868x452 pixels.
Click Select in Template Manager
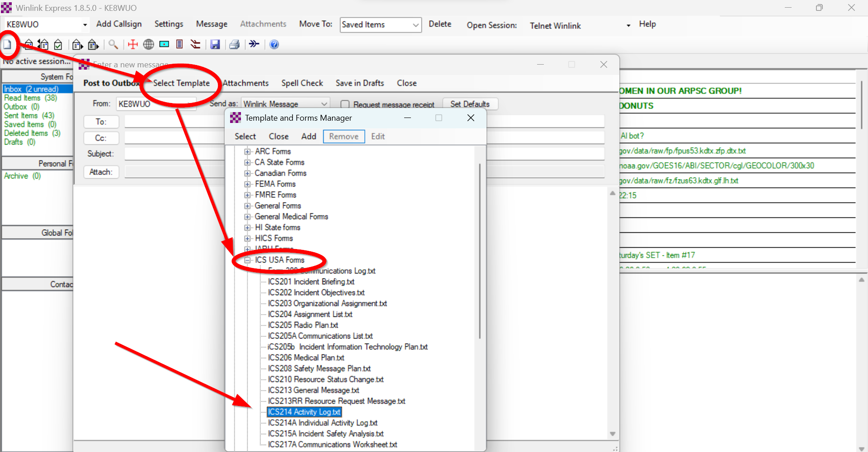pos(245,137)
